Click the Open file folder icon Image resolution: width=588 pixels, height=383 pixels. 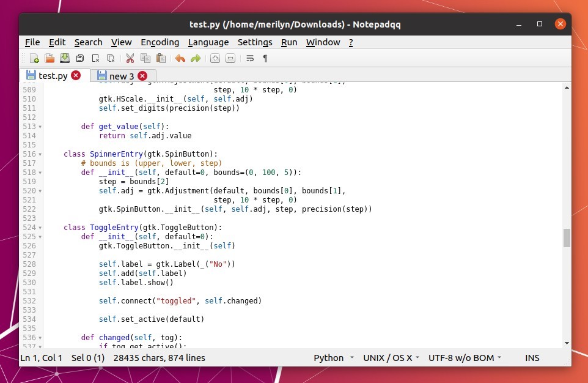click(50, 59)
